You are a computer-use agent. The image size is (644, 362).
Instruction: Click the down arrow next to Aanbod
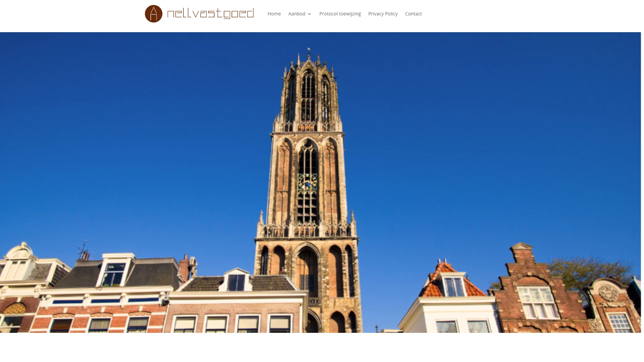(x=309, y=14)
